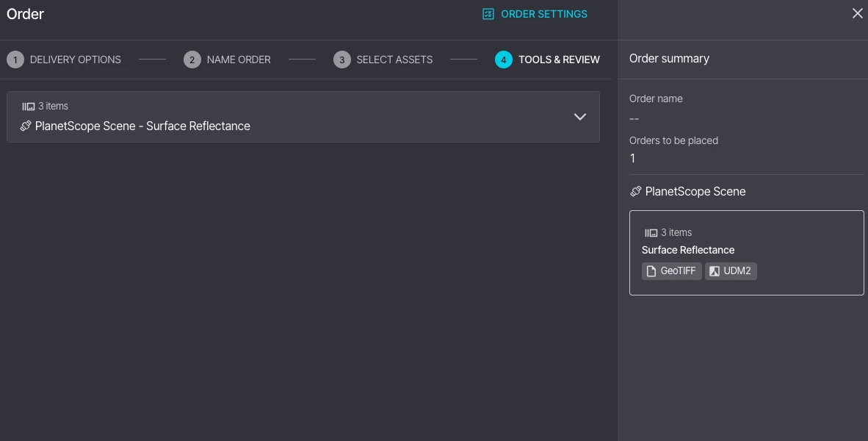Expand the PlanetScope Scene chevron arrow
The image size is (868, 441).
579,117
